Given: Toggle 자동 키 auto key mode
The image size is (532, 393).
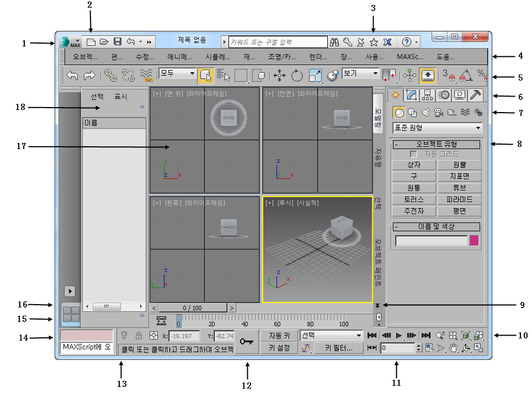Looking at the screenshot, I should pos(279,336).
